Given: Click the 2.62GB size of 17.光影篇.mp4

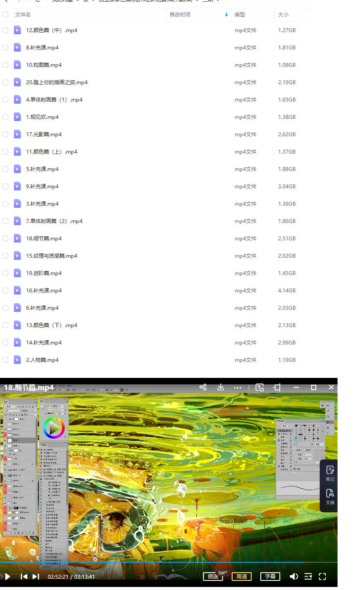Looking at the screenshot, I should 287,134.
